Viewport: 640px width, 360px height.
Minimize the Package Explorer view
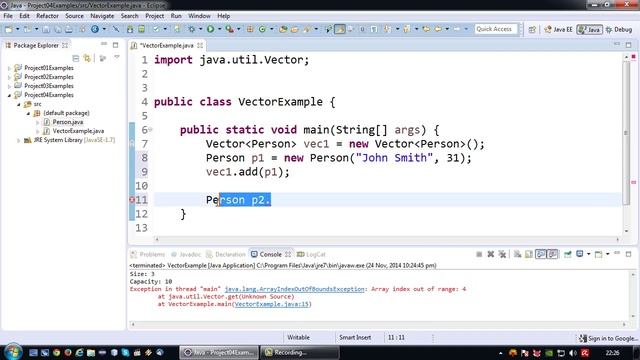coord(104,44)
